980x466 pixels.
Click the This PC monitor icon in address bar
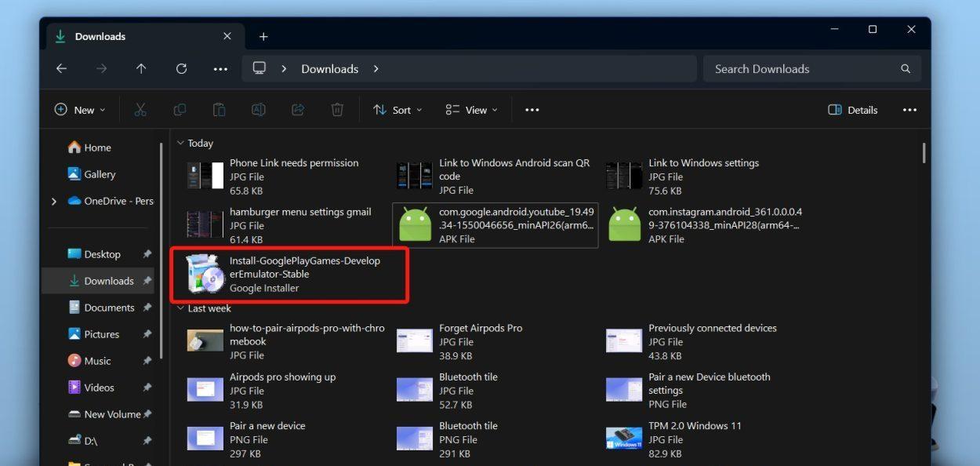[260, 68]
